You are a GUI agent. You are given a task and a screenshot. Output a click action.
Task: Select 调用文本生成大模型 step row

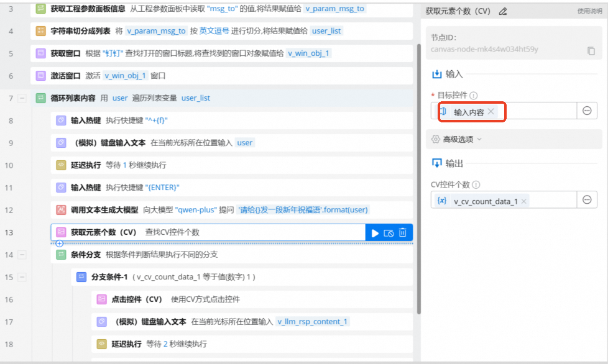(x=231, y=210)
